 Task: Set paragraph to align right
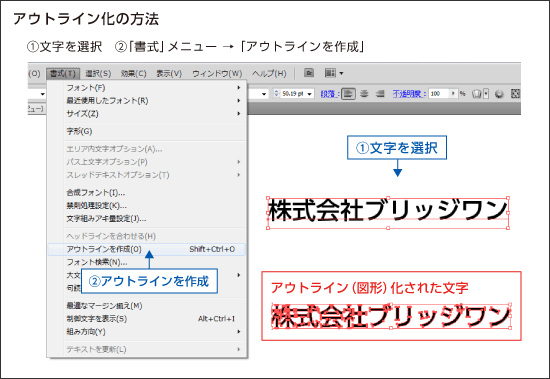tap(380, 94)
